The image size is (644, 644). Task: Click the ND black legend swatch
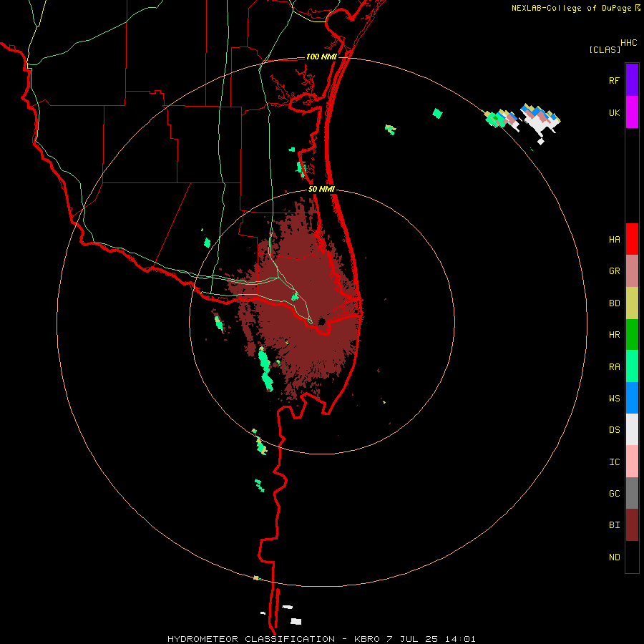coord(632,557)
